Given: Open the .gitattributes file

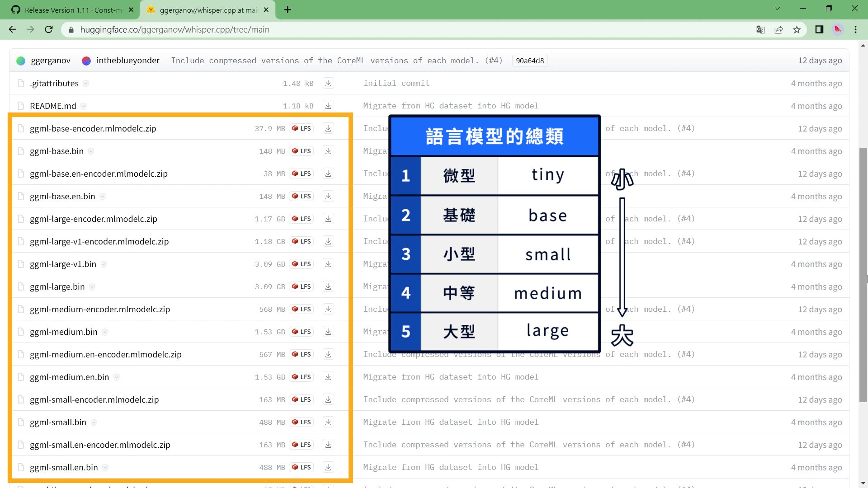Looking at the screenshot, I should (54, 83).
